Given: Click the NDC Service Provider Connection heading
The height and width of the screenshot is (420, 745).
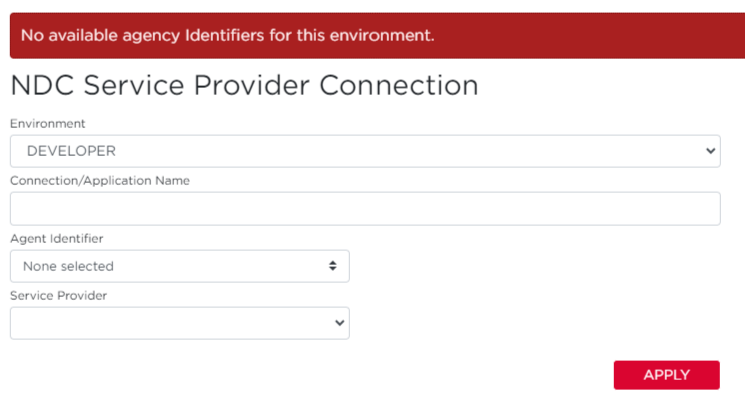Looking at the screenshot, I should pyautogui.click(x=244, y=86).
